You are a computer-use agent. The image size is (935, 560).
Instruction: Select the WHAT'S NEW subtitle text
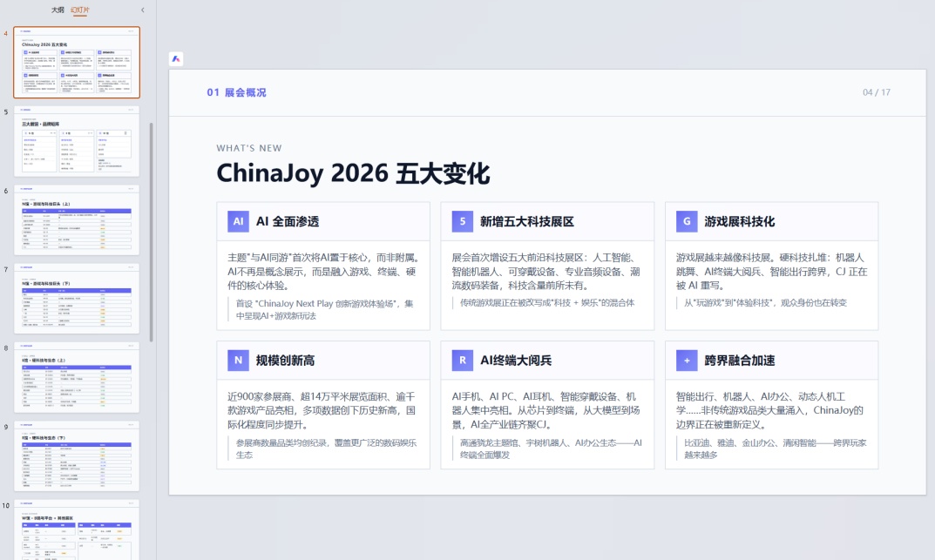[249, 148]
